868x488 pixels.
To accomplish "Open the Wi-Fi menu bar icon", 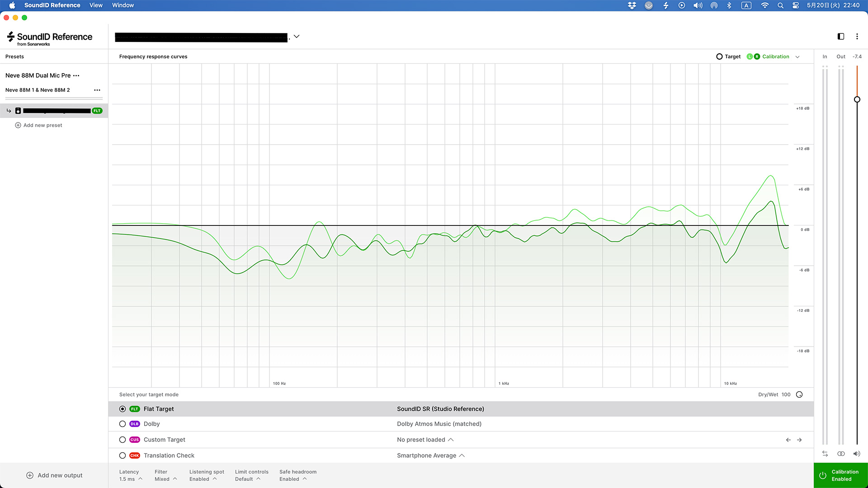I will coord(764,5).
